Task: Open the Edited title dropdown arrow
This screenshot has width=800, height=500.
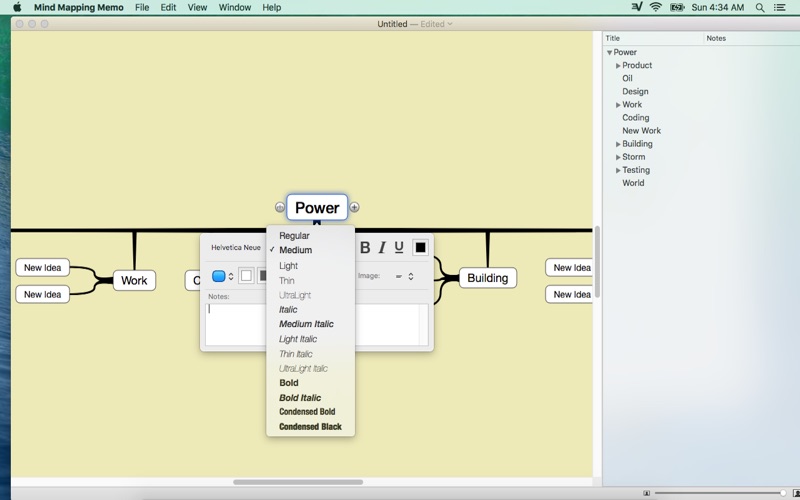Action: (449, 24)
